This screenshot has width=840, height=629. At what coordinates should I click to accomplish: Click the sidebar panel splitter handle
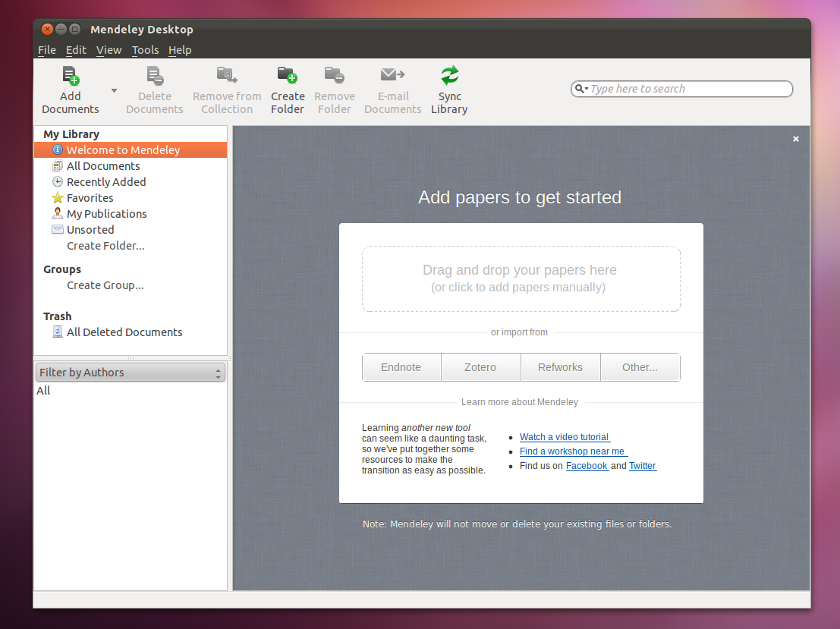[131, 358]
